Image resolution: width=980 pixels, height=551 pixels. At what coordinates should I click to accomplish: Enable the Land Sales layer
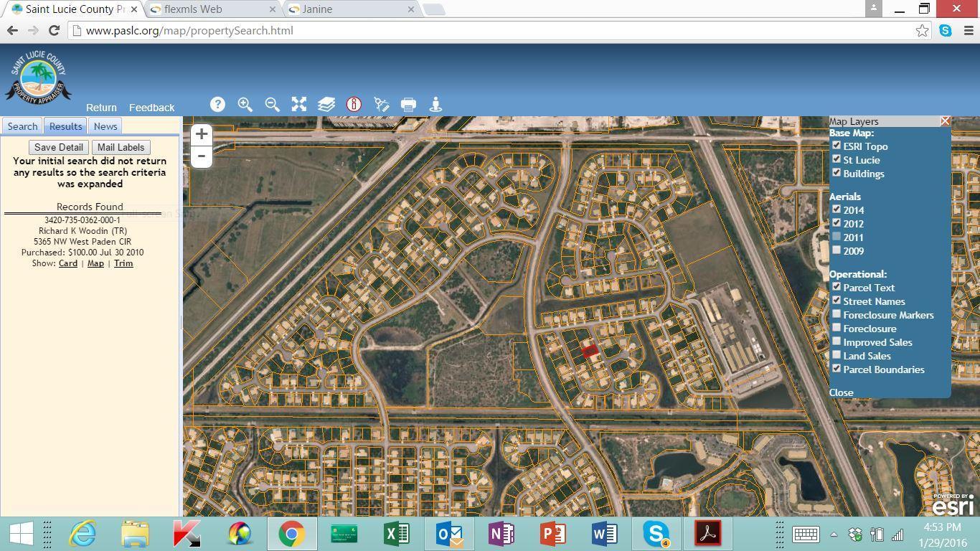point(837,355)
